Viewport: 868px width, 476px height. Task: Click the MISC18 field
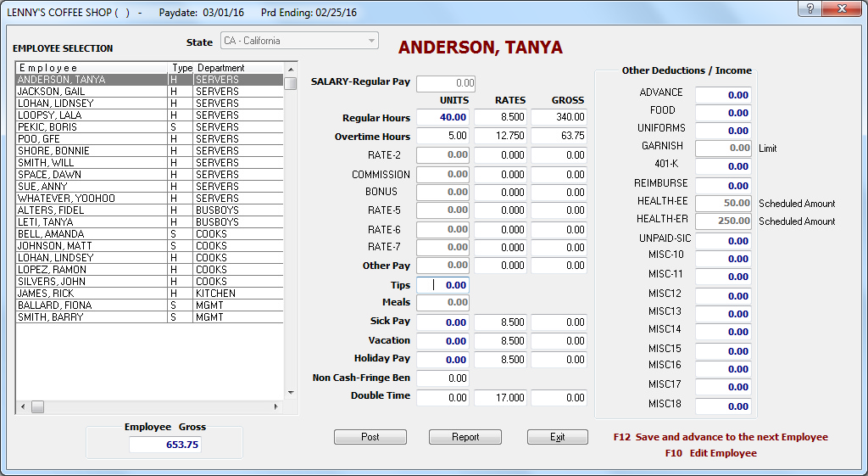(724, 406)
